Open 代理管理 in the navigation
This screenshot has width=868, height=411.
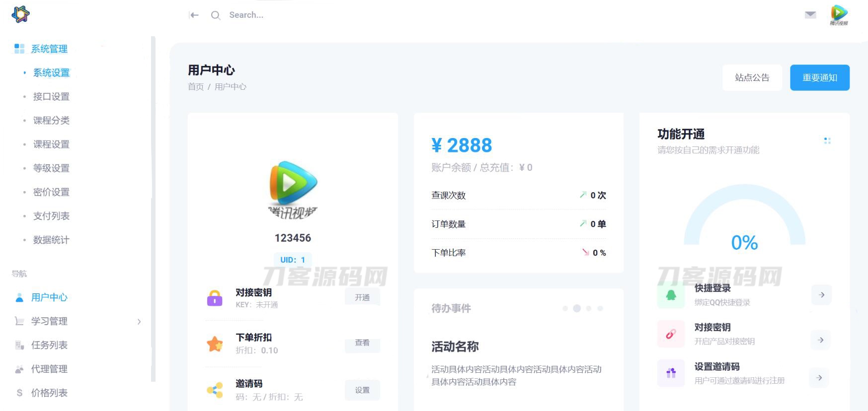49,369
